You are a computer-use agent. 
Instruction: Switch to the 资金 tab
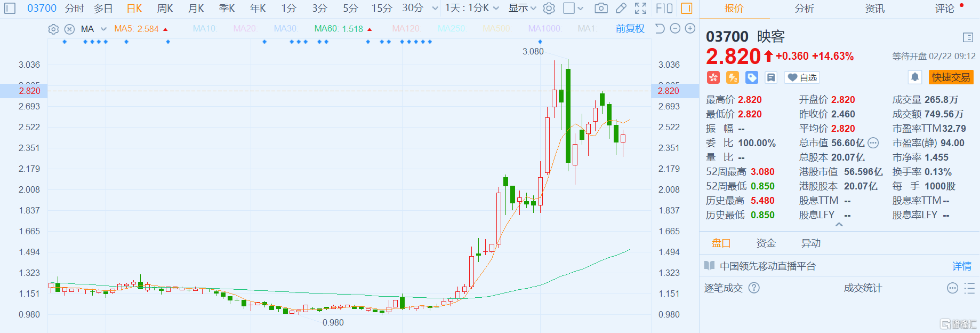(x=766, y=243)
